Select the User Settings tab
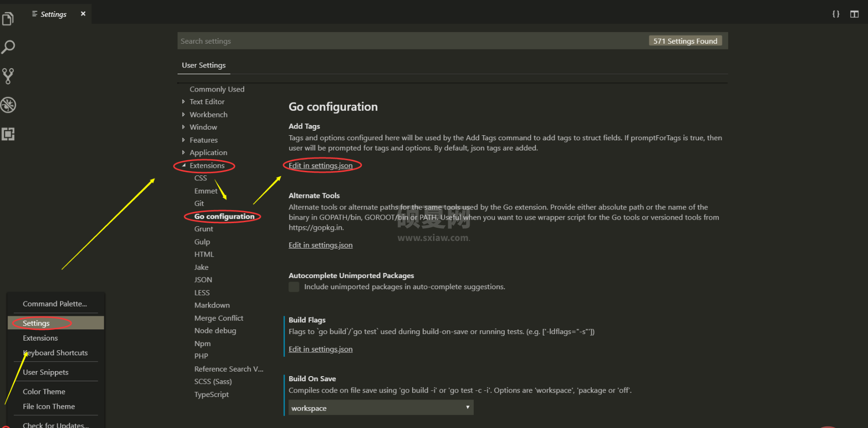 pyautogui.click(x=204, y=65)
